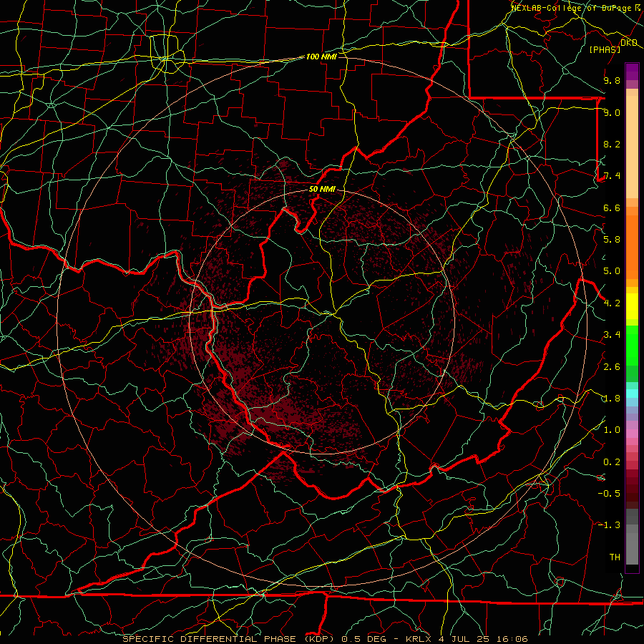Image resolution: width=644 pixels, height=644 pixels.
Task: Click the '1.8' legend value
Action: 612,399
